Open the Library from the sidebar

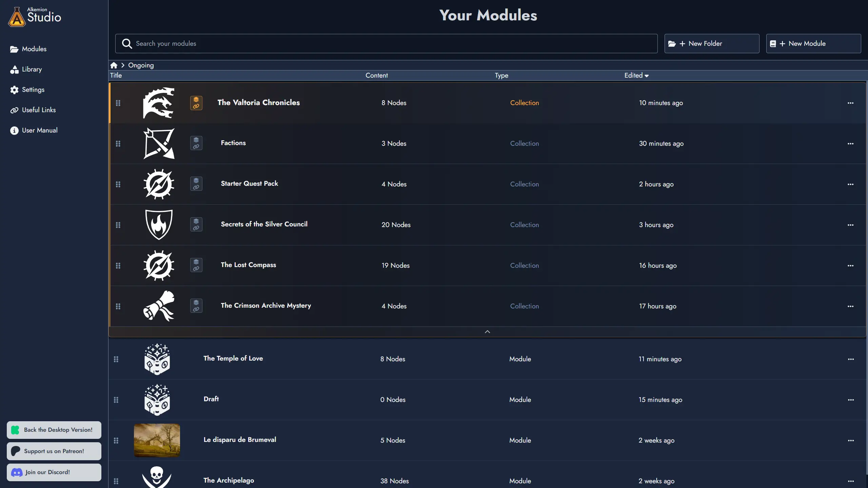click(32, 69)
